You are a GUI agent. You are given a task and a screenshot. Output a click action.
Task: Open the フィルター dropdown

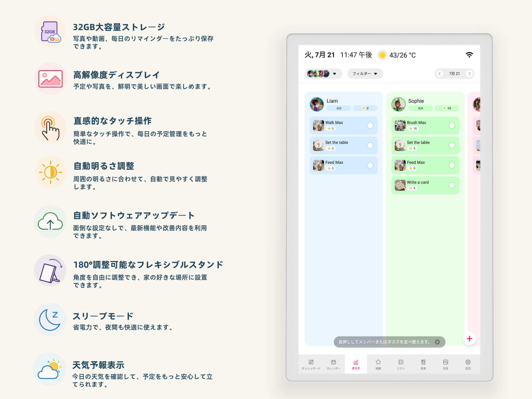[365, 74]
